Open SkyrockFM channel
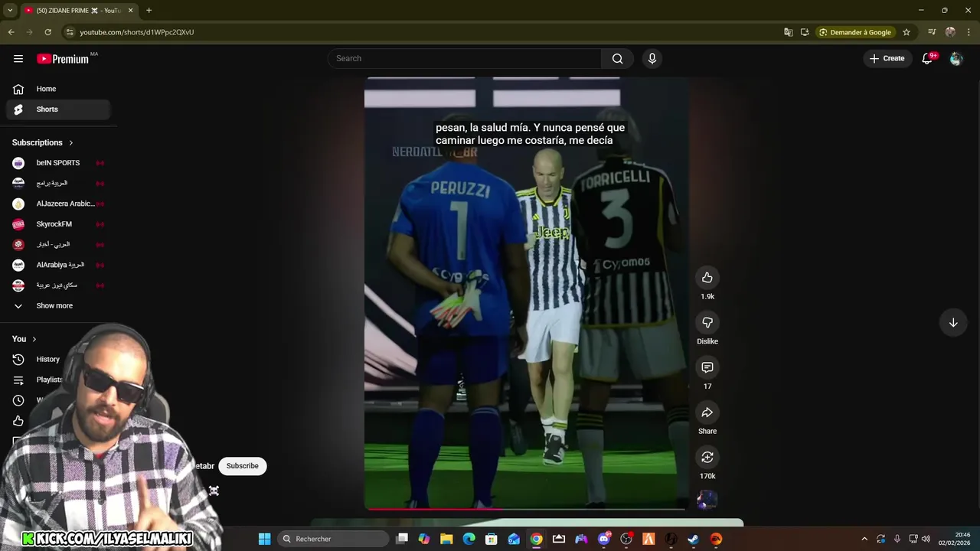The width and height of the screenshot is (980, 551). tap(58, 224)
